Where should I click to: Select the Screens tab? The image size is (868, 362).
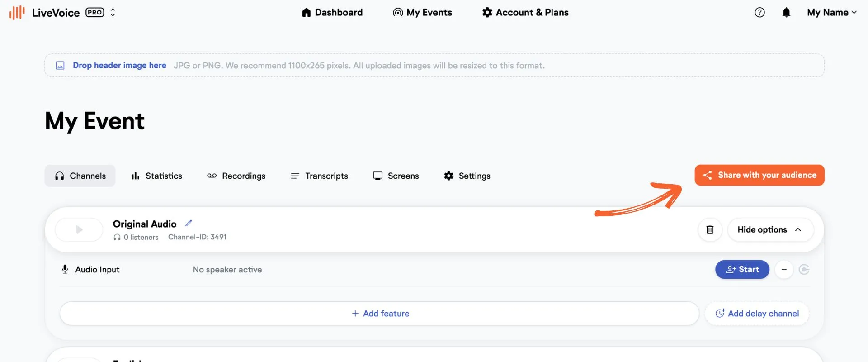click(x=396, y=176)
